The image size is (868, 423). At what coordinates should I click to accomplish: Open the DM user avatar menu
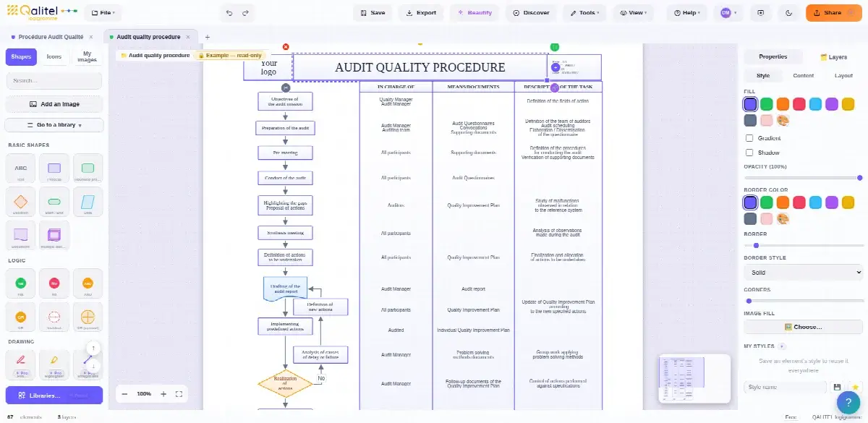(x=729, y=12)
